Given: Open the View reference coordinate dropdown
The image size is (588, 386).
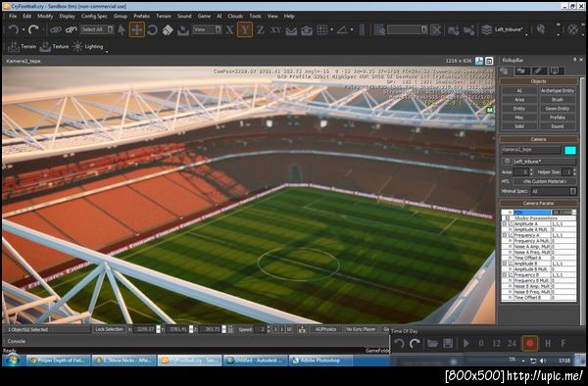Looking at the screenshot, I should click(x=208, y=29).
